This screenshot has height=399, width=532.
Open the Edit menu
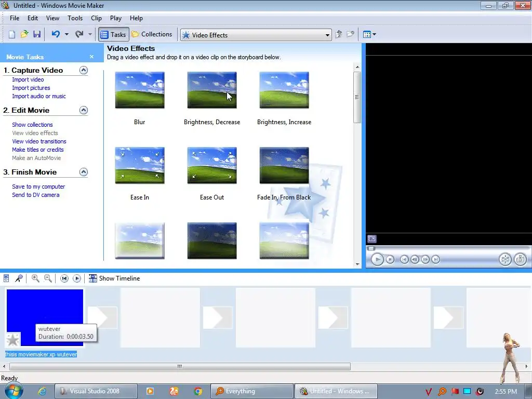point(33,18)
